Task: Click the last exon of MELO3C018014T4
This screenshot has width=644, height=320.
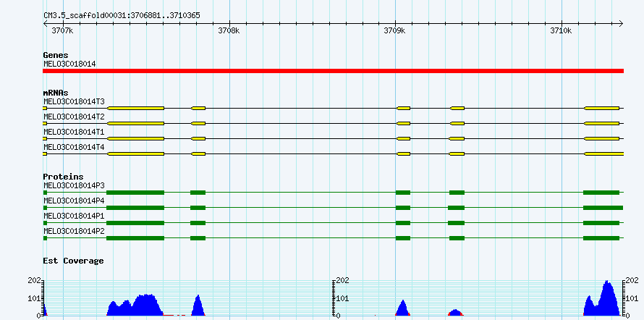Action: [x=603, y=154]
